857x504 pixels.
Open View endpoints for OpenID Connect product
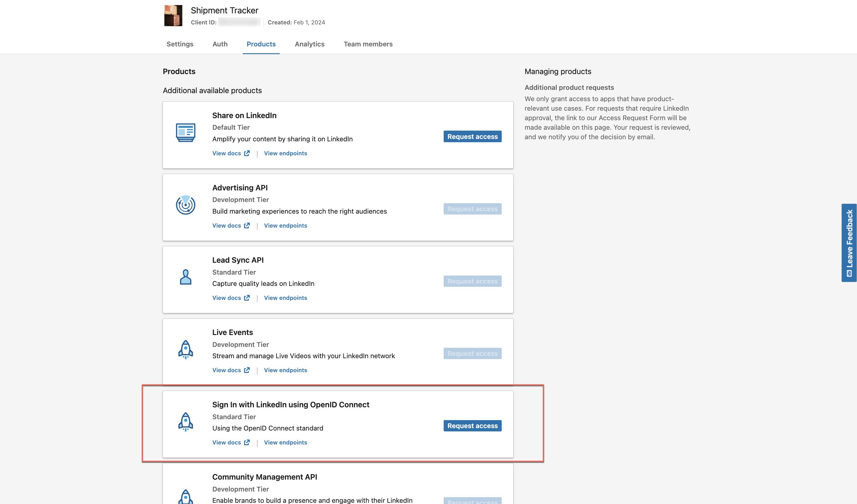[285, 442]
